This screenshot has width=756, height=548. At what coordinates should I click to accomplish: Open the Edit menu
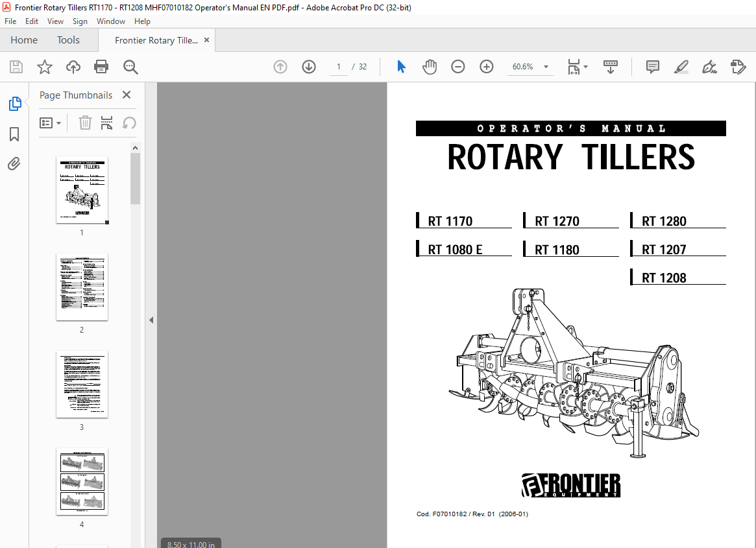pos(32,21)
